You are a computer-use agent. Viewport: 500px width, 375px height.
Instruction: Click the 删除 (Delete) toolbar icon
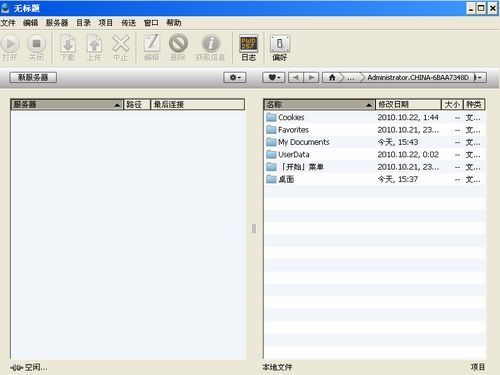click(x=178, y=44)
